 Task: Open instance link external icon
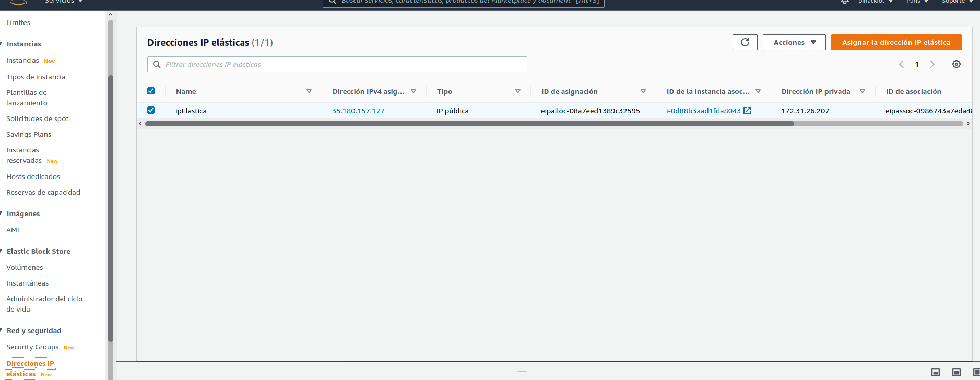(x=747, y=111)
